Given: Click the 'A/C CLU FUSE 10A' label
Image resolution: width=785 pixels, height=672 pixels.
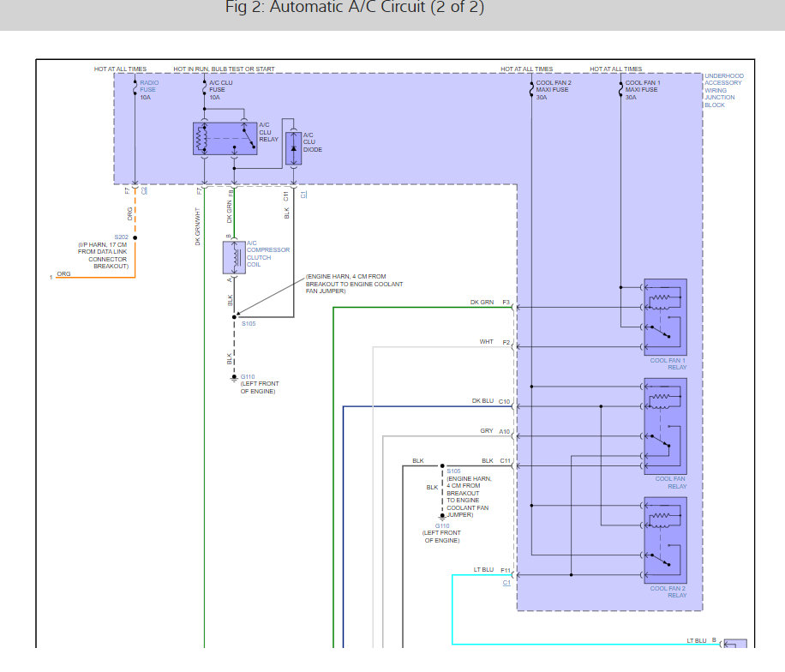Looking at the screenshot, I should coord(221,90).
